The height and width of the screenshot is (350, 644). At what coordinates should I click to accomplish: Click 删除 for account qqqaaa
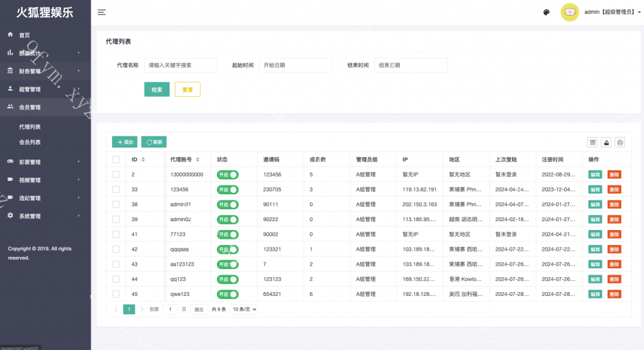(x=614, y=249)
